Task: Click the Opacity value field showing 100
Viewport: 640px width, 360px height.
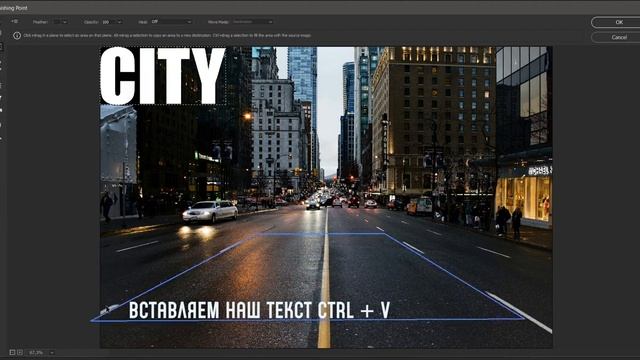Action: pos(109,22)
